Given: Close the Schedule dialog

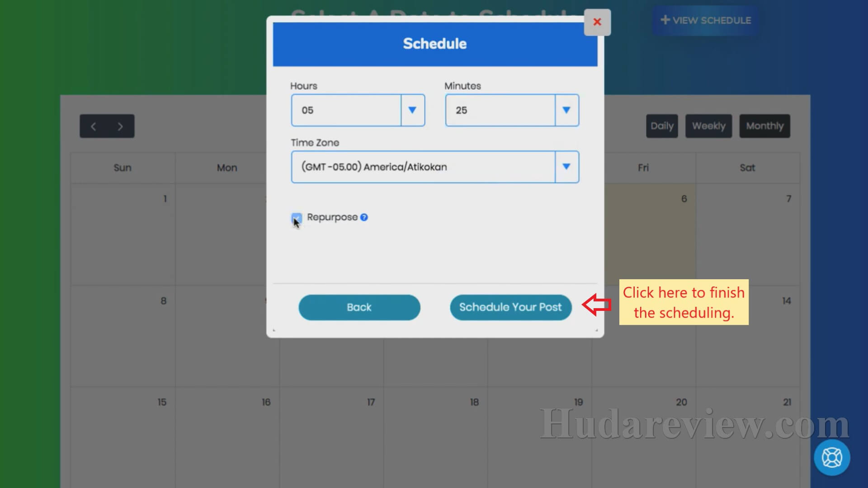Looking at the screenshot, I should 597,21.
